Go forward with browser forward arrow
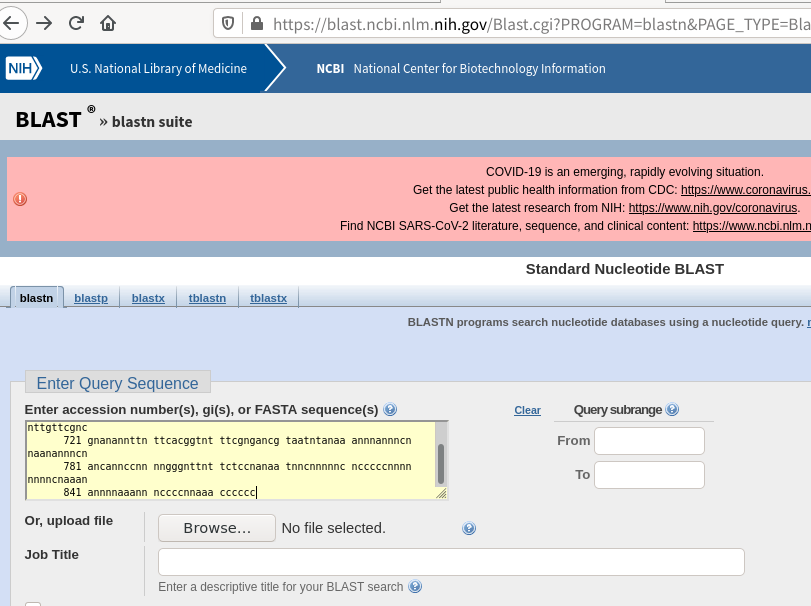The height and width of the screenshot is (606, 811). 44,23
